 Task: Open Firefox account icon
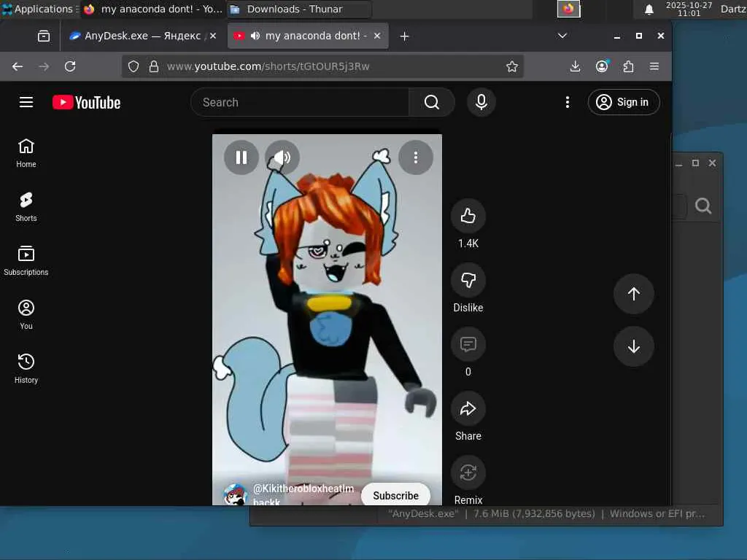pyautogui.click(x=602, y=66)
